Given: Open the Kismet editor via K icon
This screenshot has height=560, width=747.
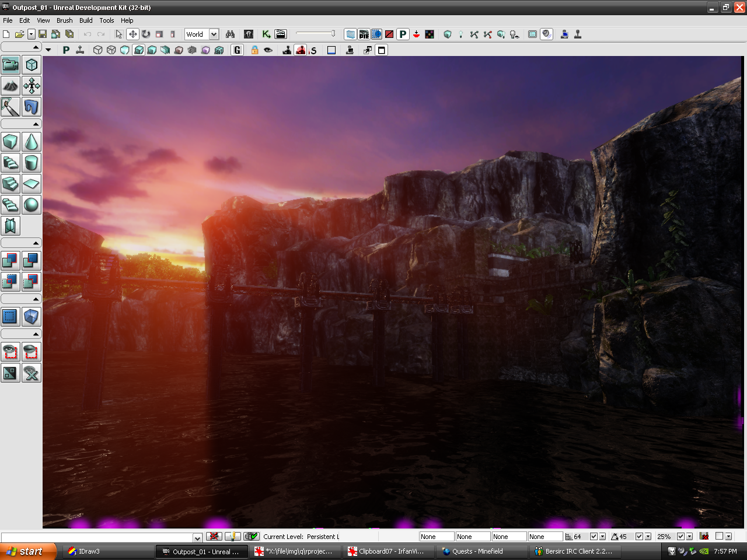Looking at the screenshot, I should coord(266,34).
